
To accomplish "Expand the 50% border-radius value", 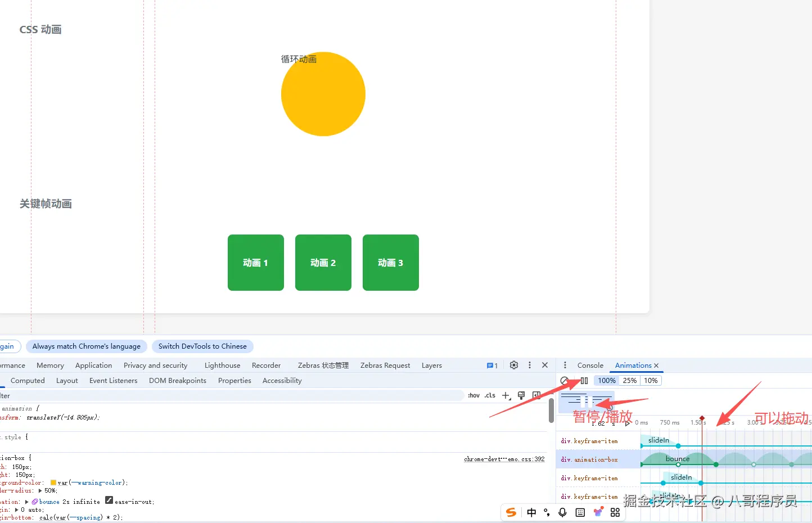I will coord(40,490).
